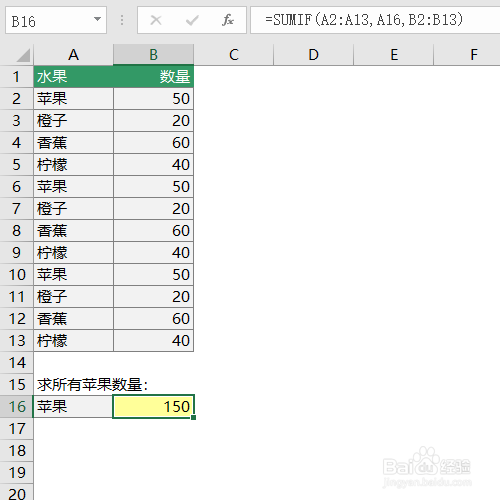Click header cell 数量

(x=153, y=77)
